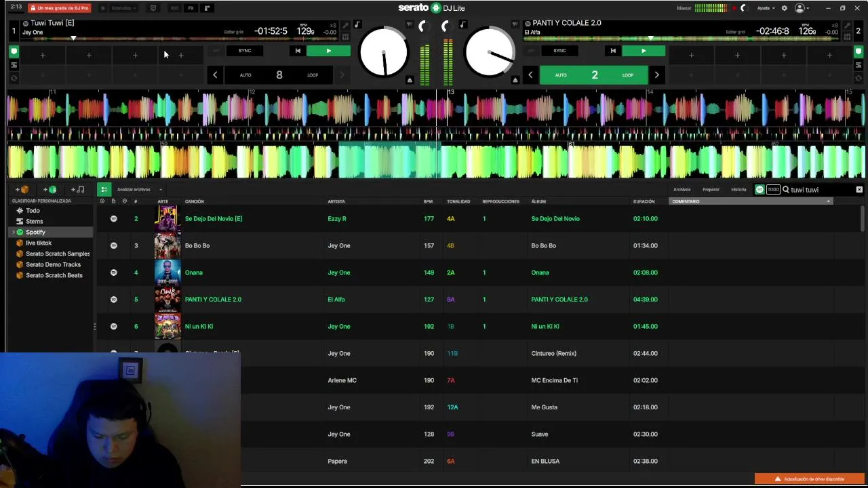Clear the search with X button
Viewport: 868px width, 488px height.
(859, 190)
